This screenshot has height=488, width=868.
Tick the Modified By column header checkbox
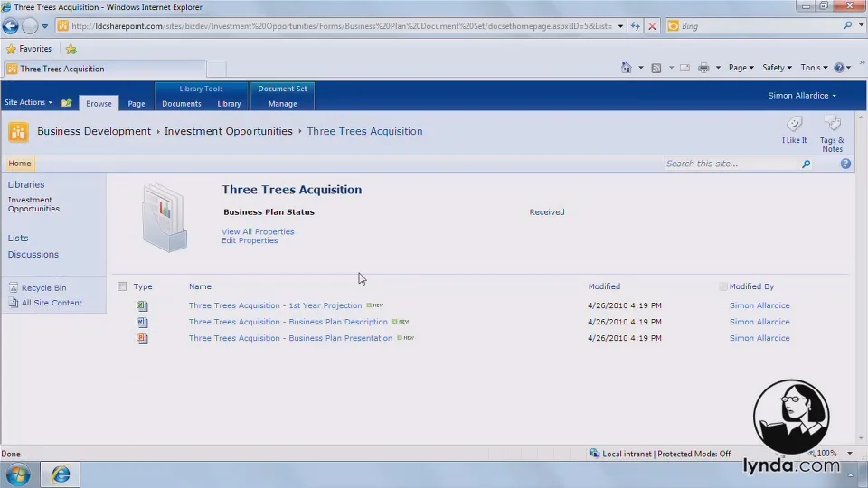click(722, 286)
